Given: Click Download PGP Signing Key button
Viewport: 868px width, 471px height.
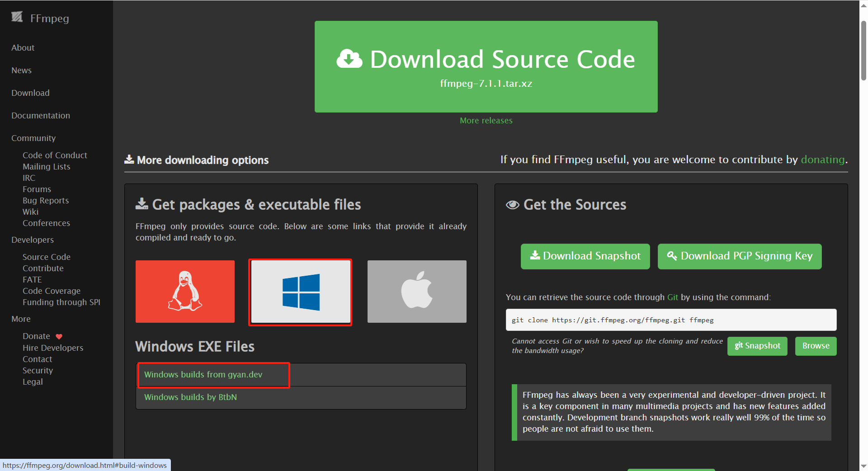Looking at the screenshot, I should (740, 256).
